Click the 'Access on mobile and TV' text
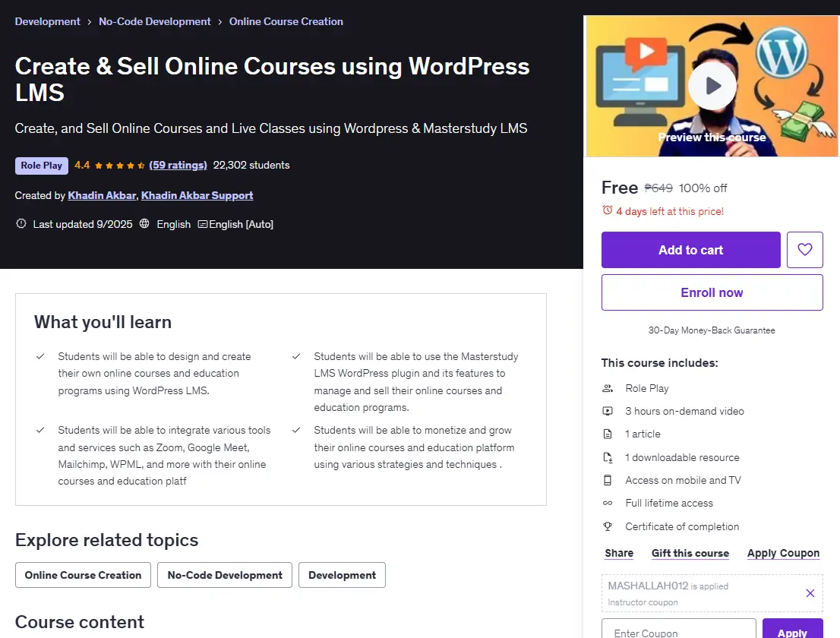This screenshot has width=840, height=638. [683, 481]
